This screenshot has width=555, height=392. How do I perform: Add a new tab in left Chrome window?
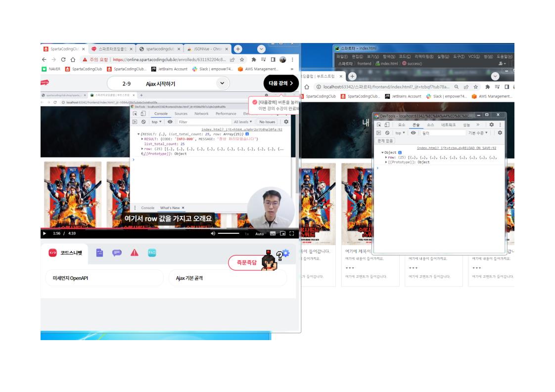click(238, 49)
